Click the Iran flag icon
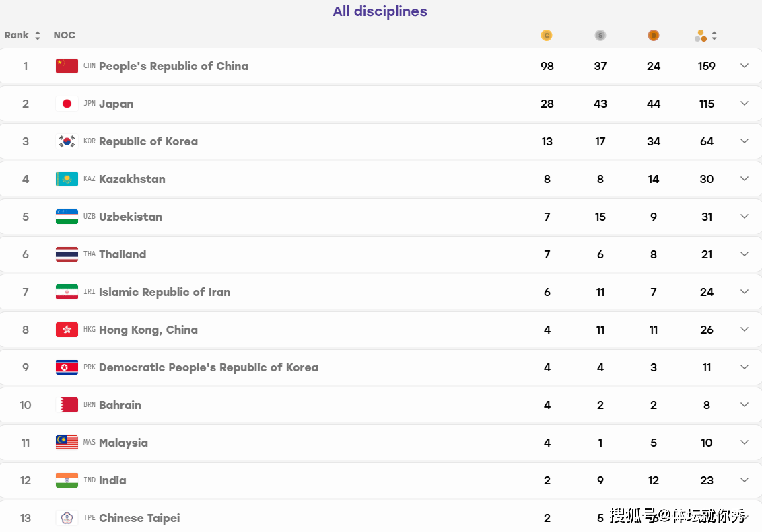Viewport: 762px width, 532px height. coord(67,292)
